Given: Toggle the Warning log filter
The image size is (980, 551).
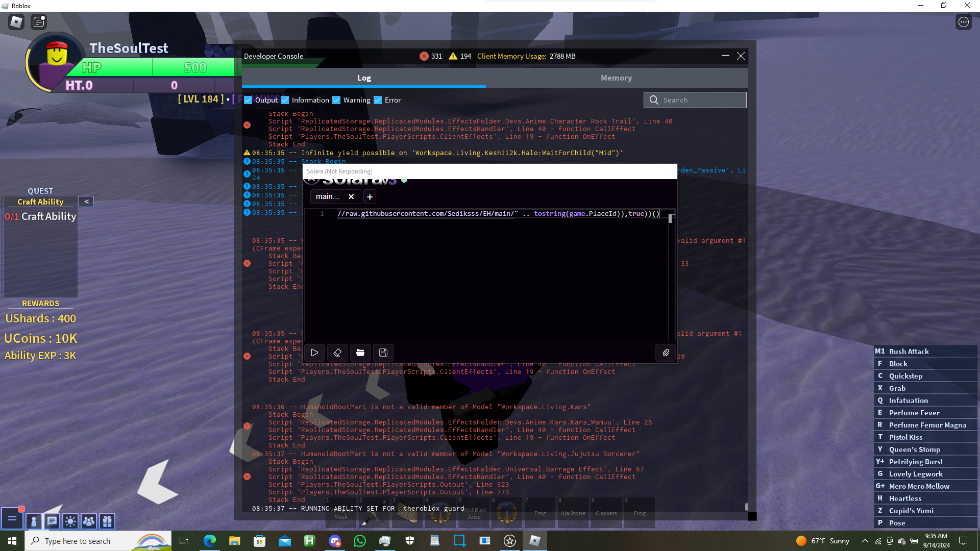Looking at the screenshot, I should 336,100.
